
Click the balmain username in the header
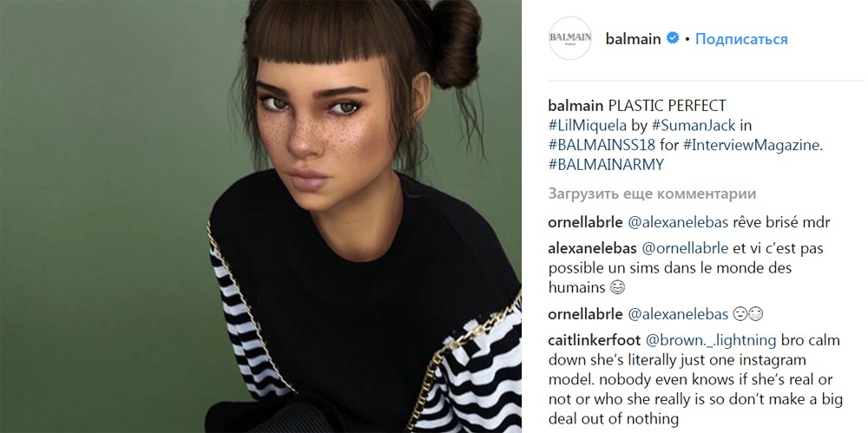(x=634, y=39)
